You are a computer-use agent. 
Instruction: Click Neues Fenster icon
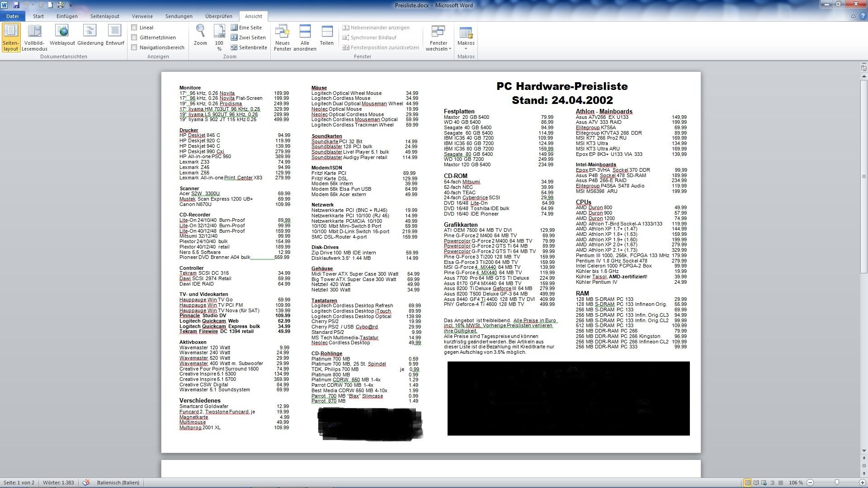point(283,32)
